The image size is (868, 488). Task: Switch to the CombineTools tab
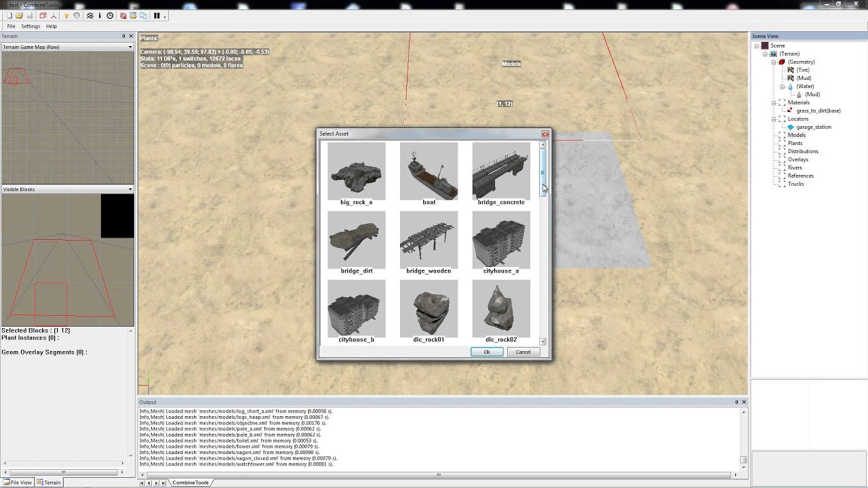pyautogui.click(x=190, y=483)
